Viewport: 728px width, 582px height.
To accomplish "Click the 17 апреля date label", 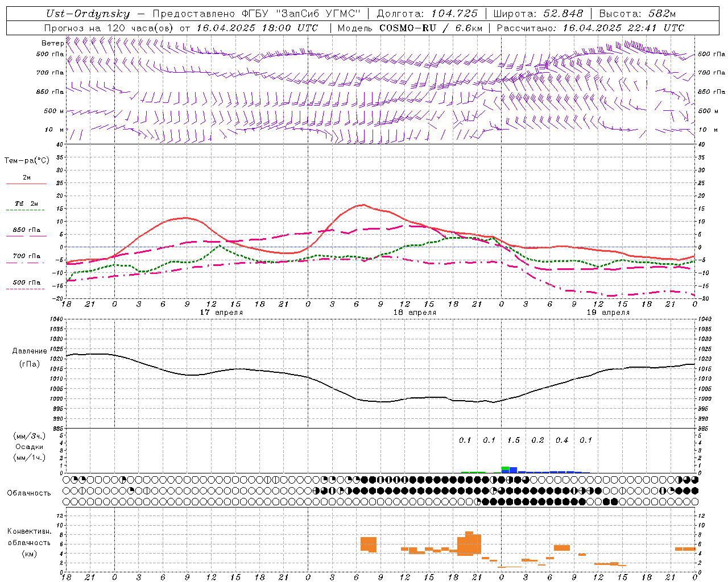I will (x=221, y=313).
